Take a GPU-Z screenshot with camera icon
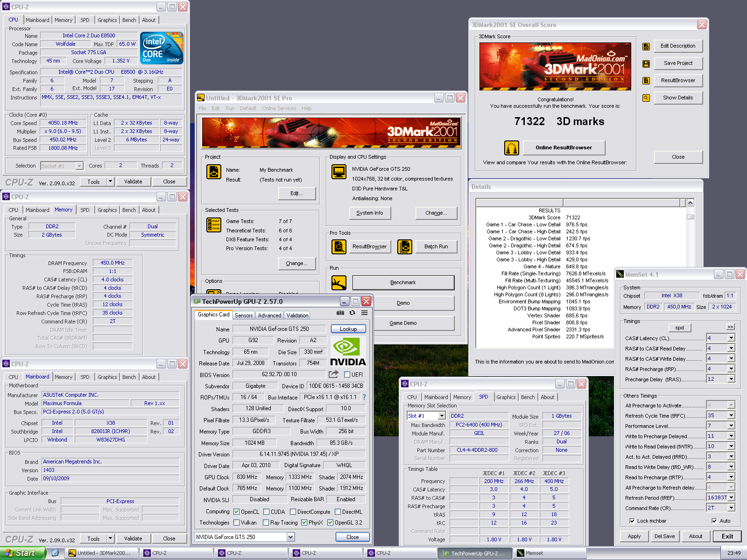 [x=340, y=313]
